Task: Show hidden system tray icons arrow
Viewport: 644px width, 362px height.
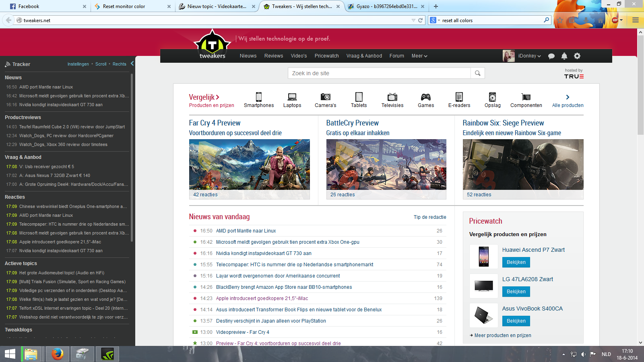Action: tap(563, 354)
